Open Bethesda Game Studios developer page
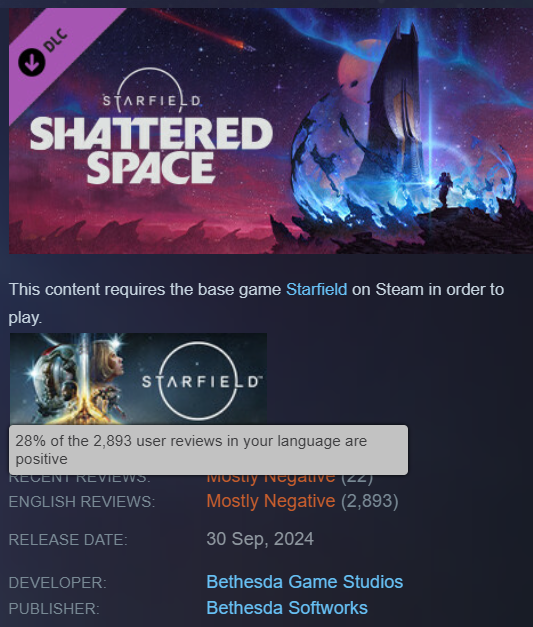Screen dimensions: 533x627 click(x=305, y=582)
